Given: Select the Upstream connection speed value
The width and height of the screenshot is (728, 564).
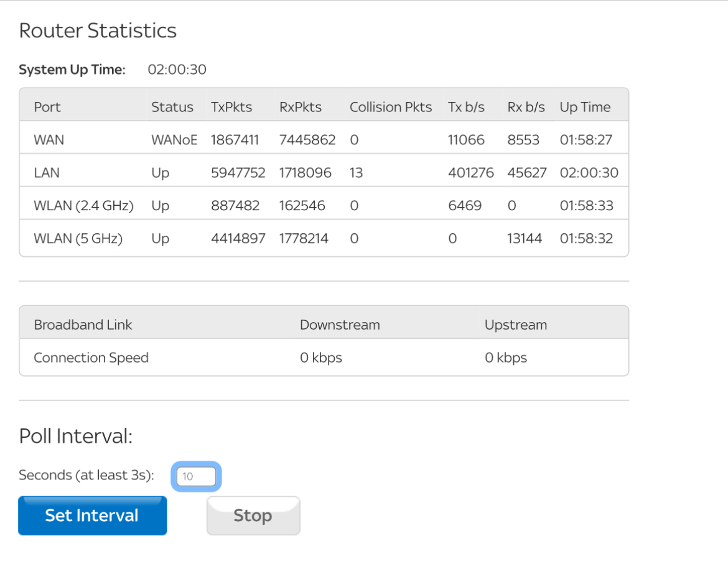Looking at the screenshot, I should click(505, 358).
